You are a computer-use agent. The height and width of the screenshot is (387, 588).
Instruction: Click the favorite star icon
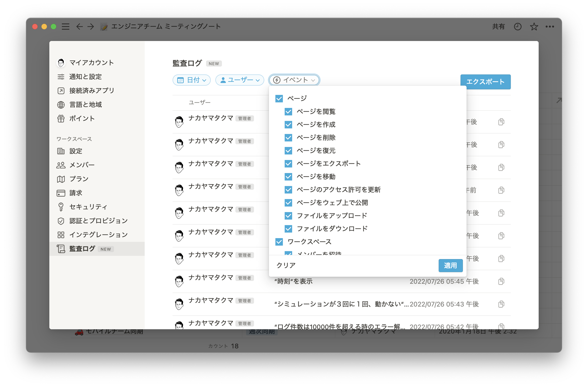534,26
